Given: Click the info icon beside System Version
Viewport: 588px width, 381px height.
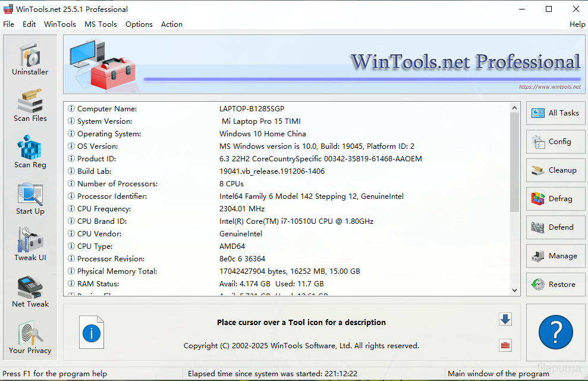Looking at the screenshot, I should 71,121.
